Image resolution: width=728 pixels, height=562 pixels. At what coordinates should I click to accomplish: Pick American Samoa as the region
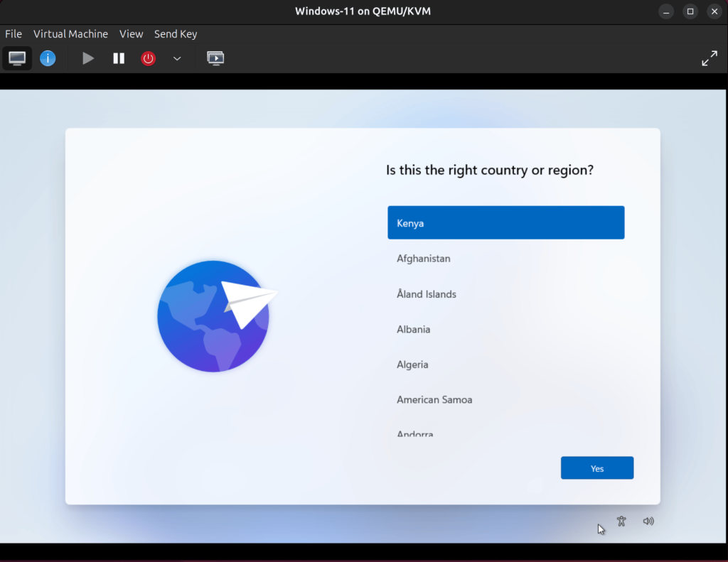pyautogui.click(x=505, y=399)
